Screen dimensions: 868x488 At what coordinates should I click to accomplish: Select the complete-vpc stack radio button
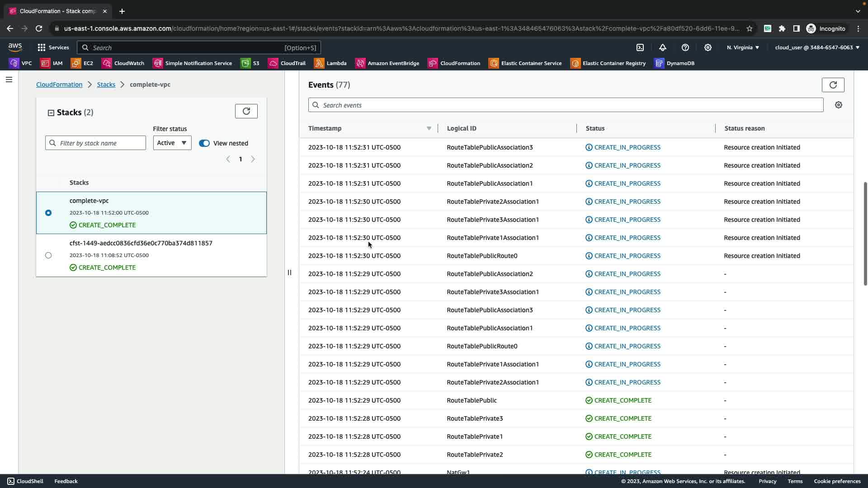pos(48,213)
